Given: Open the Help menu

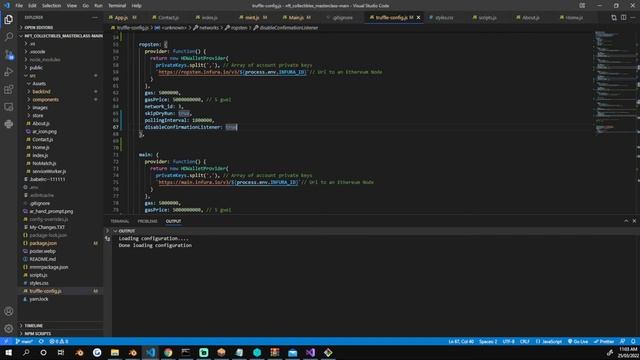Looking at the screenshot, I should 136,6.
